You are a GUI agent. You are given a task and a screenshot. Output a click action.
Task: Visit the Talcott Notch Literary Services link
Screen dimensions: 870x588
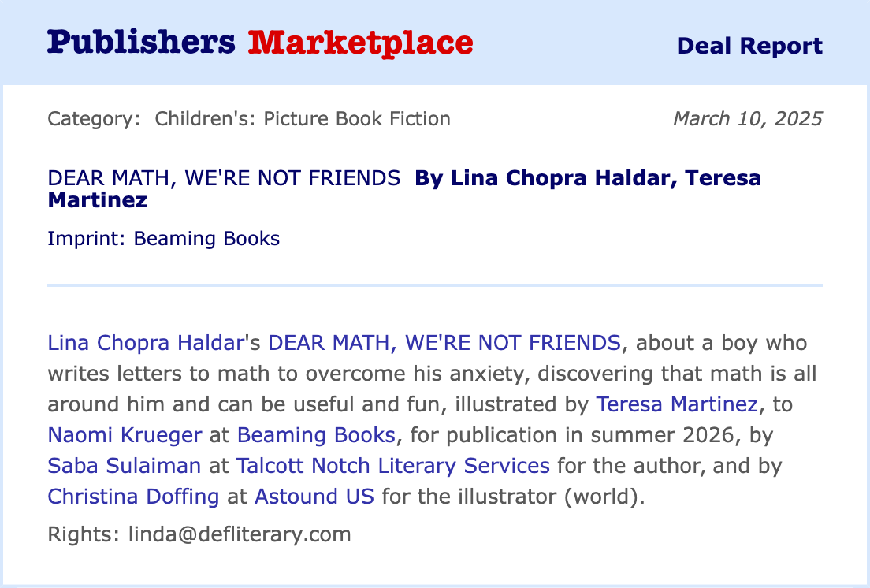pos(392,466)
